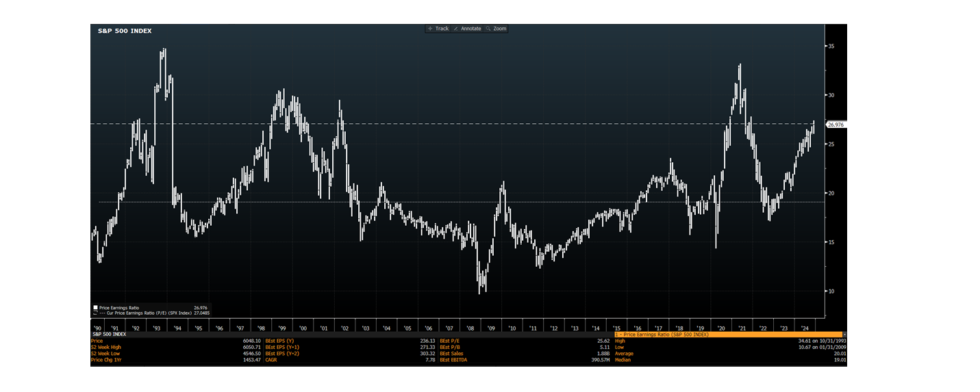Click the 52 Week Low label

(104, 353)
